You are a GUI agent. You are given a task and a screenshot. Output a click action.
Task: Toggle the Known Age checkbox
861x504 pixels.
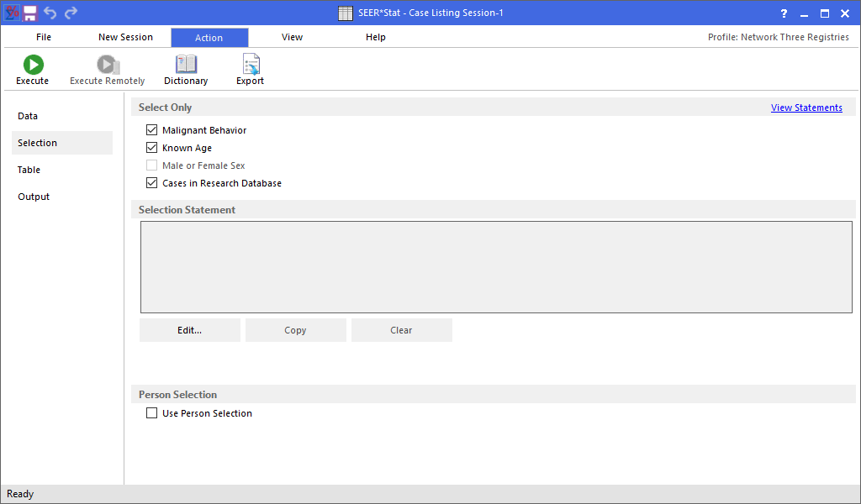[x=152, y=148]
